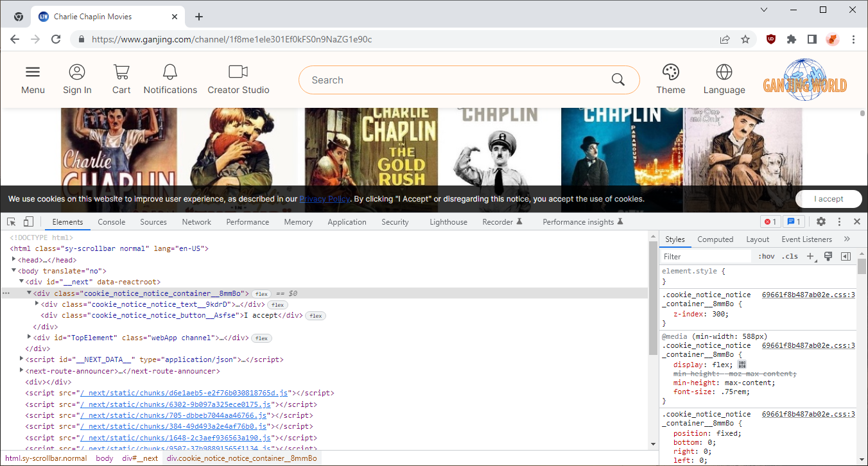The image size is (868, 466).
Task: Click the uBlock Origin extension icon
Action: tap(770, 39)
